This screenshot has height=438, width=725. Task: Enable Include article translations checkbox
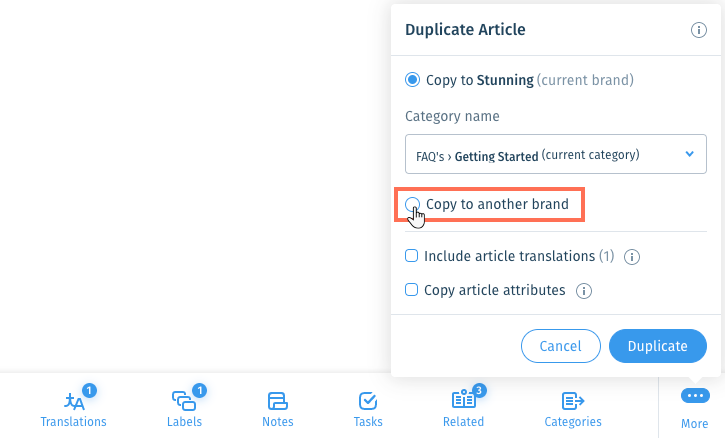[412, 256]
